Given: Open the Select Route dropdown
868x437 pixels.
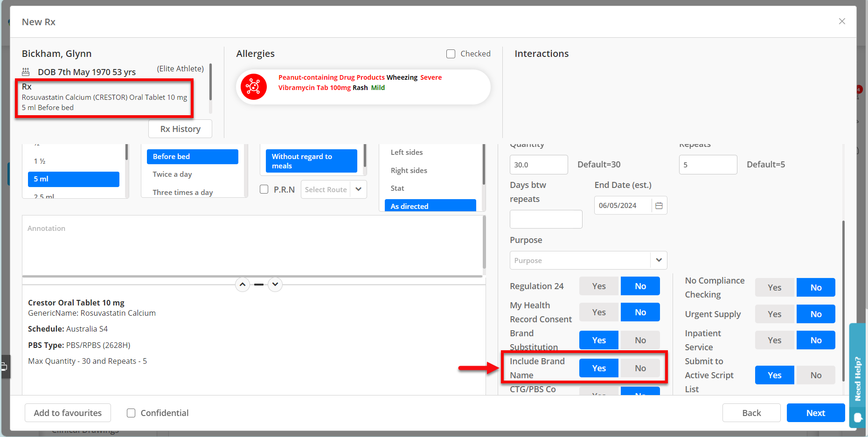Looking at the screenshot, I should coord(334,189).
